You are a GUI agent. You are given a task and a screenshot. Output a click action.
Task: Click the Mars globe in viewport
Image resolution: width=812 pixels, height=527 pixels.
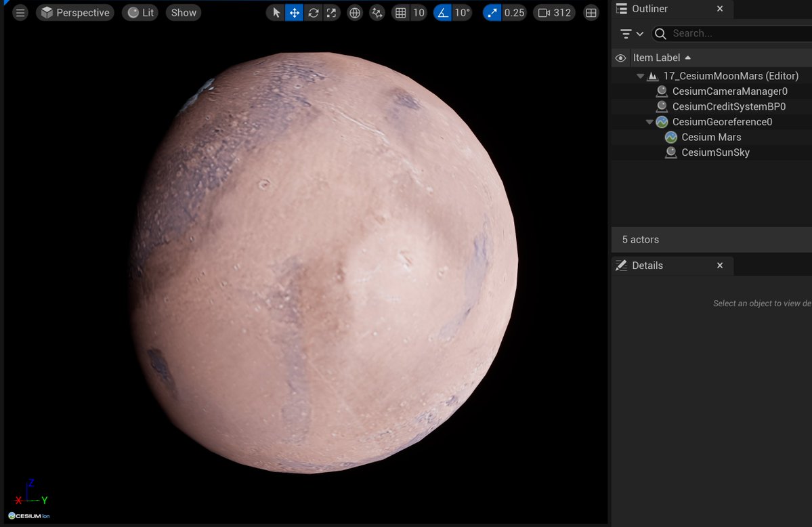(x=324, y=262)
